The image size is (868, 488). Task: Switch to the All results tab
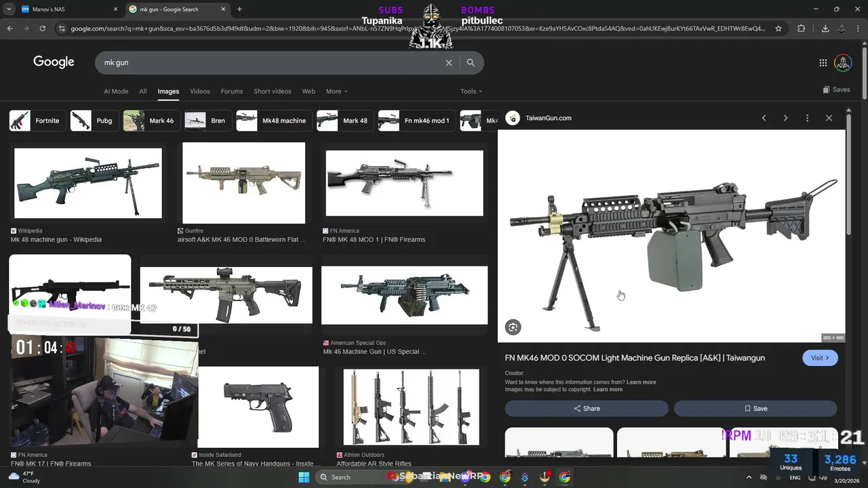[142, 91]
